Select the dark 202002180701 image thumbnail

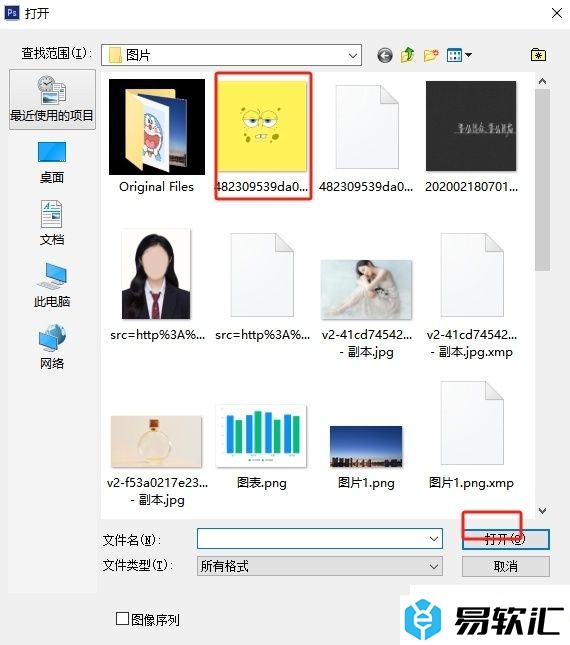[x=471, y=126]
